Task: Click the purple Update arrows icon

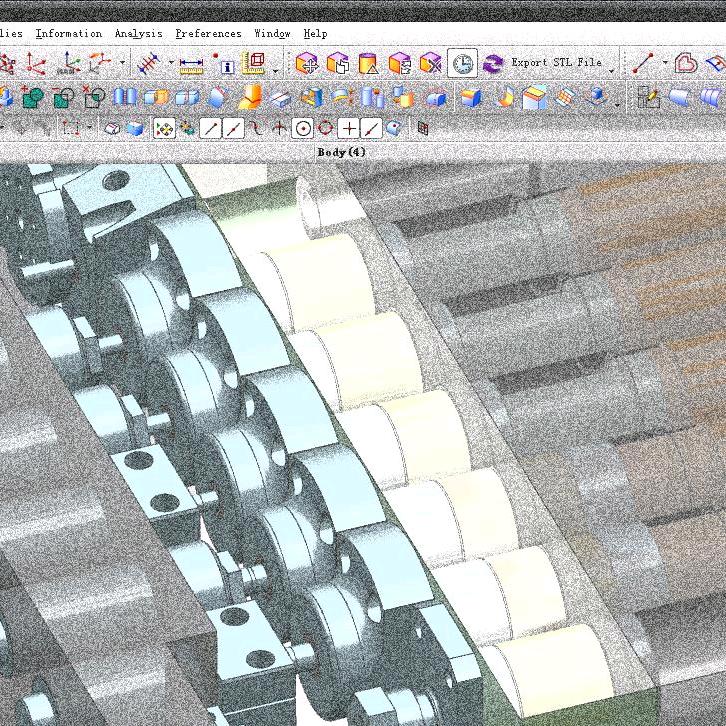Action: point(492,64)
